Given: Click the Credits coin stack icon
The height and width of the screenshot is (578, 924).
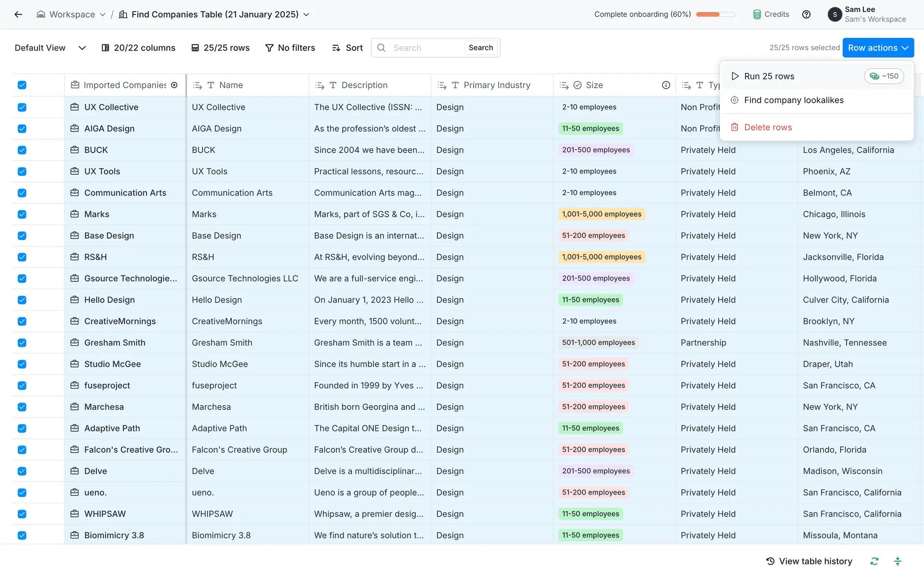Looking at the screenshot, I should pos(757,14).
